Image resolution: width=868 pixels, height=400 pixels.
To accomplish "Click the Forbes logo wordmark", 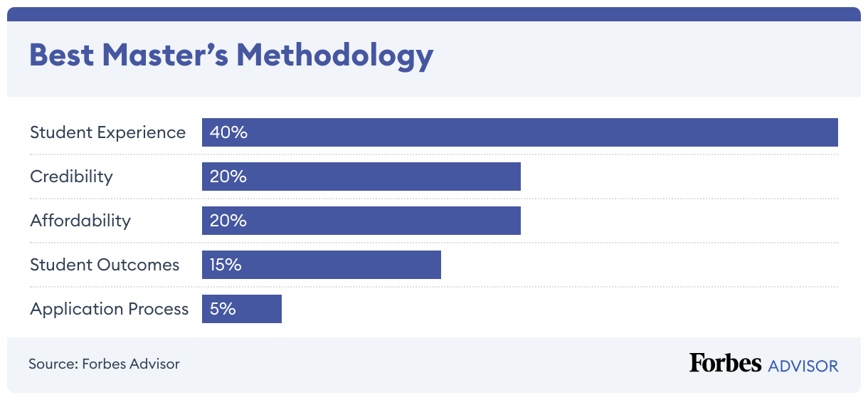I will (725, 363).
